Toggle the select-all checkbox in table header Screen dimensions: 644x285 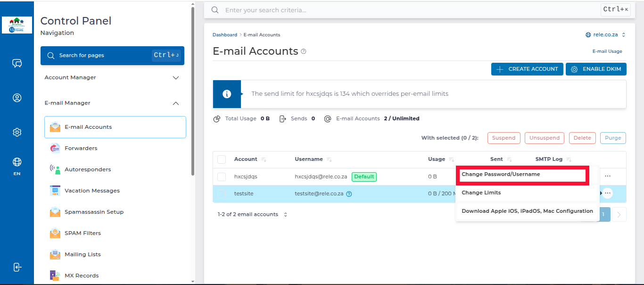222,159
